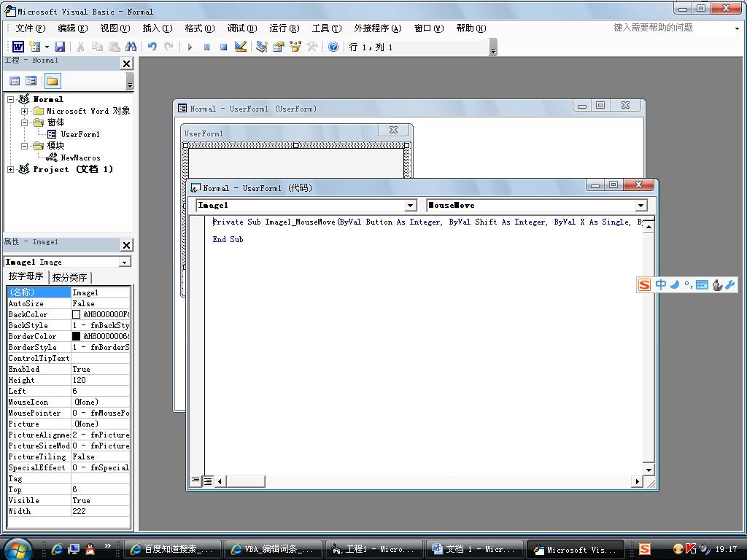747x560 pixels.
Task: Open the VBA_编辑词条 taskbar button
Action: coord(273,549)
